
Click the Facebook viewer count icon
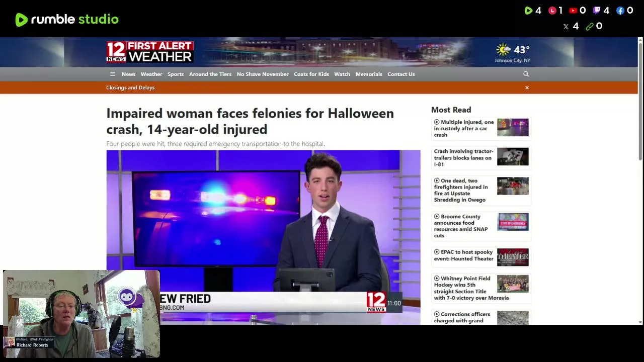(620, 11)
